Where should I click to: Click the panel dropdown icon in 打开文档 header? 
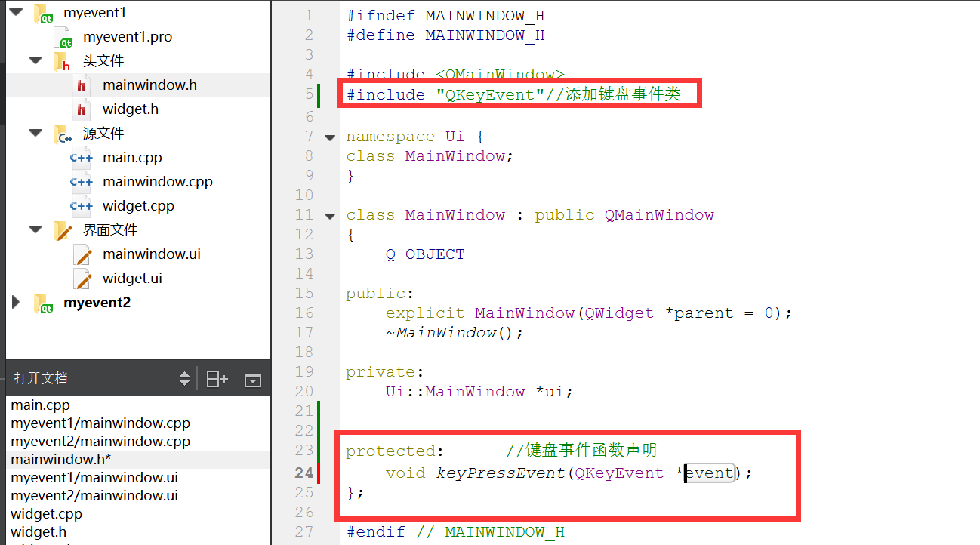[x=253, y=377]
